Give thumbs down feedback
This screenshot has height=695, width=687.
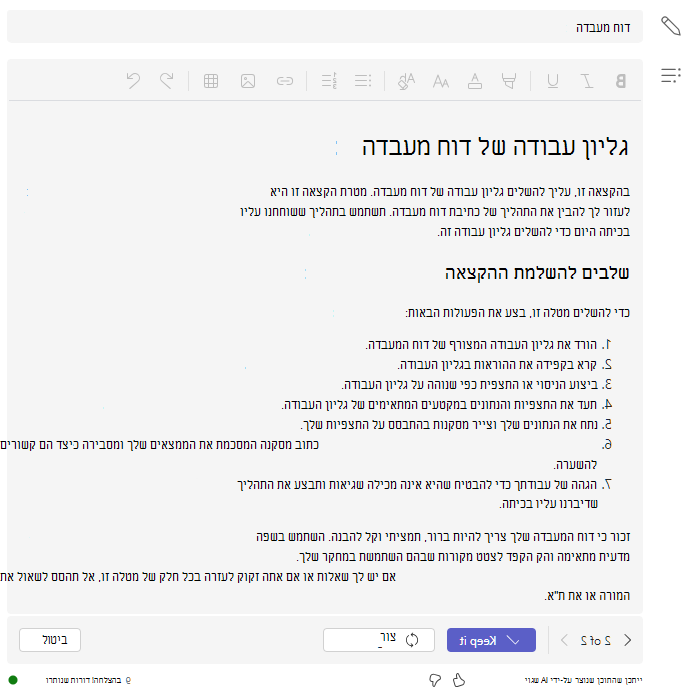(x=435, y=680)
